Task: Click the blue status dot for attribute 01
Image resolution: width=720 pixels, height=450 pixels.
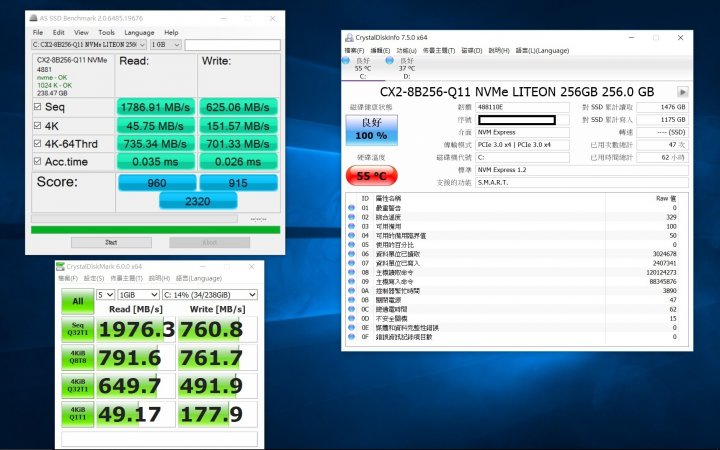Action: tap(351, 208)
